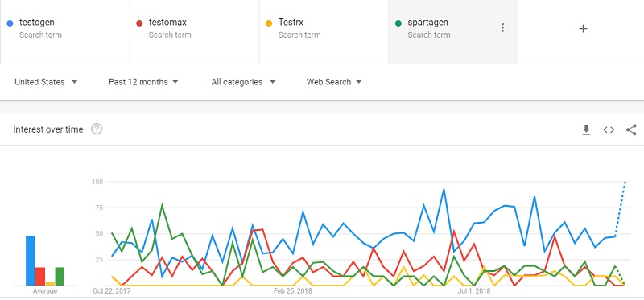The height and width of the screenshot is (300, 644).
Task: Open embed code for the chart
Action: pyautogui.click(x=609, y=130)
